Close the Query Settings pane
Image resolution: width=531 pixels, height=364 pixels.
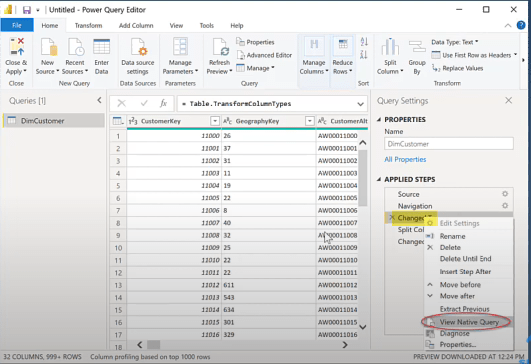[508, 100]
